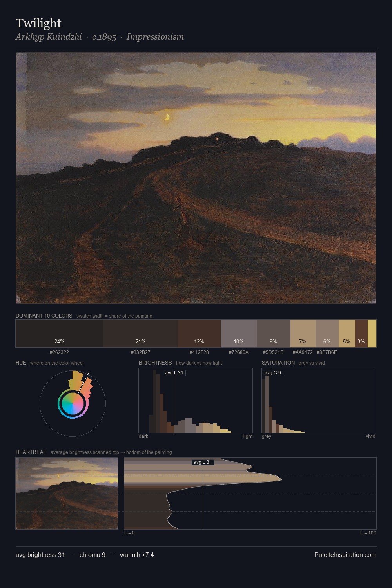Click the crescent moon in the painting
This screenshot has height=588, width=392.
coord(167,117)
